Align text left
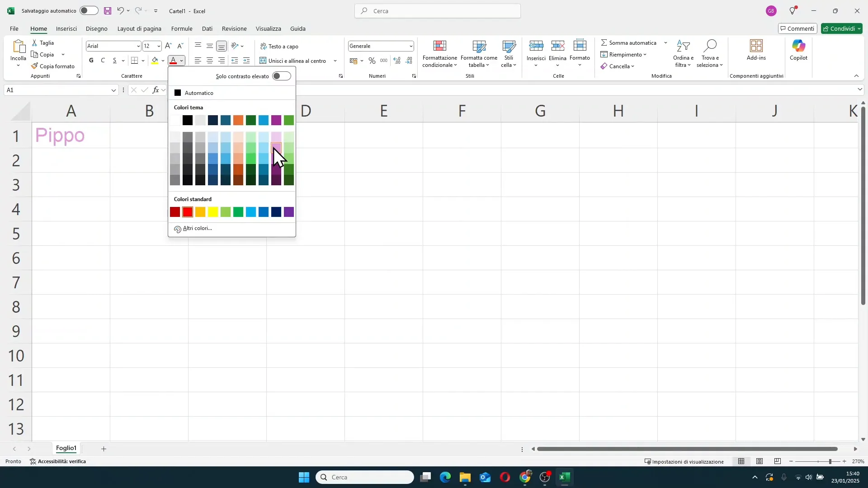The image size is (868, 488). [198, 61]
